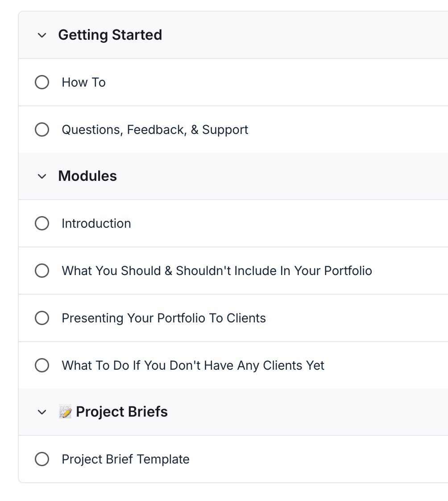Open Presenting Your Portfolio To Clients

click(164, 318)
